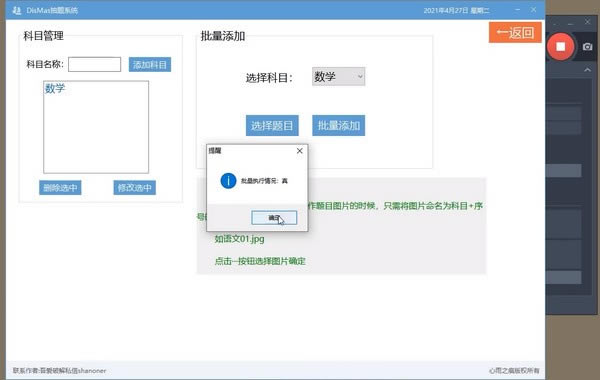The width and height of the screenshot is (600, 380).
Task: Confirm the dialog with 确定 button
Action: coord(274,218)
